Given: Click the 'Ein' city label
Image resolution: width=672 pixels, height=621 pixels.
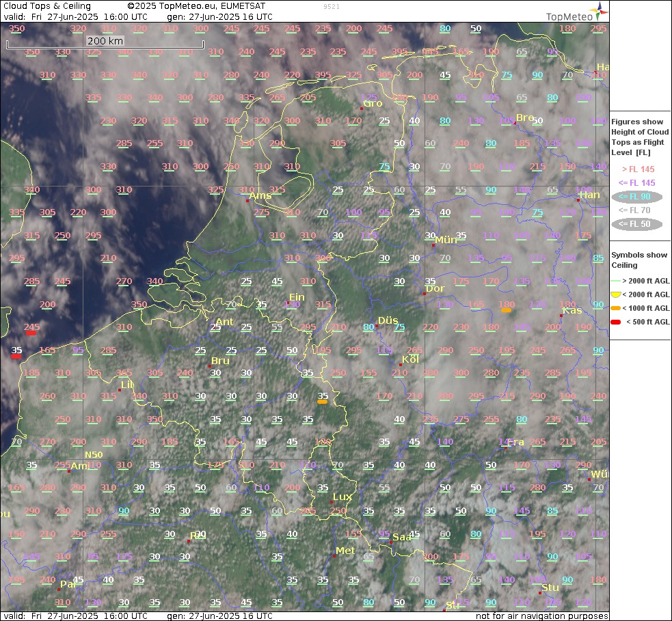Looking at the screenshot, I should coord(297,297).
